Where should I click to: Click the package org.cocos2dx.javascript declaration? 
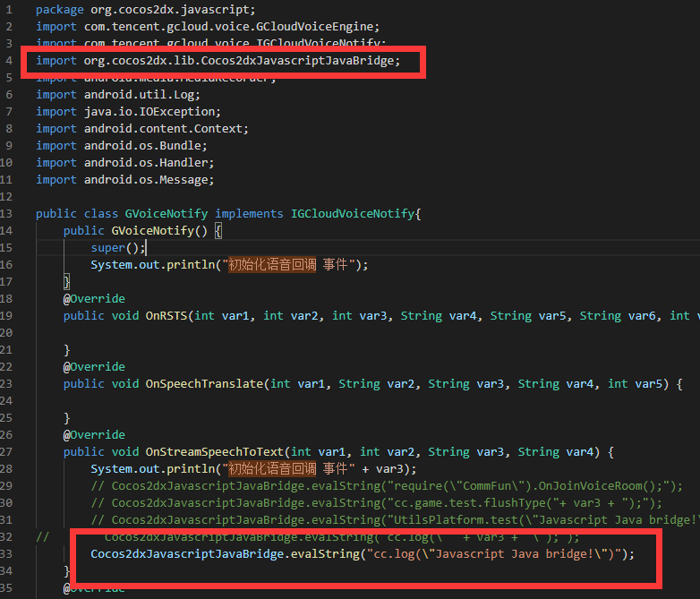tap(146, 10)
